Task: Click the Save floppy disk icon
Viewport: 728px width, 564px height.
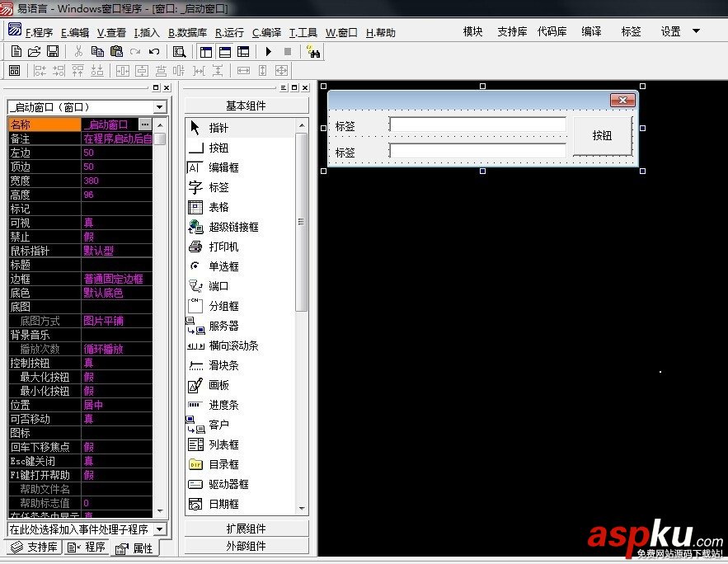Action: coord(53,51)
